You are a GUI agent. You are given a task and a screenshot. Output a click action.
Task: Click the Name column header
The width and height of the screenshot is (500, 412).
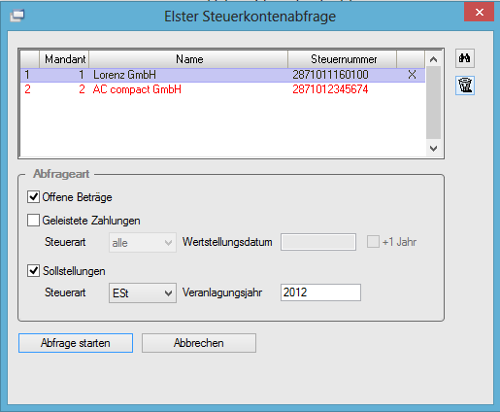point(188,59)
